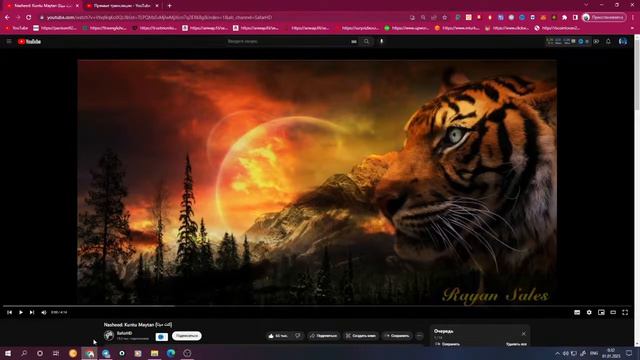Seek using the video progress bar
Image resolution: width=640 pixels, height=360 pixels.
316,305
